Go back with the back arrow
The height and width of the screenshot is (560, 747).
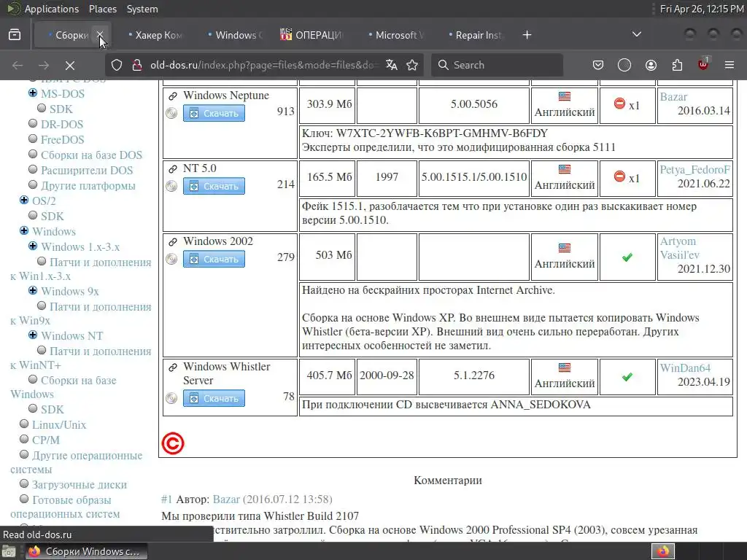[x=18, y=65]
